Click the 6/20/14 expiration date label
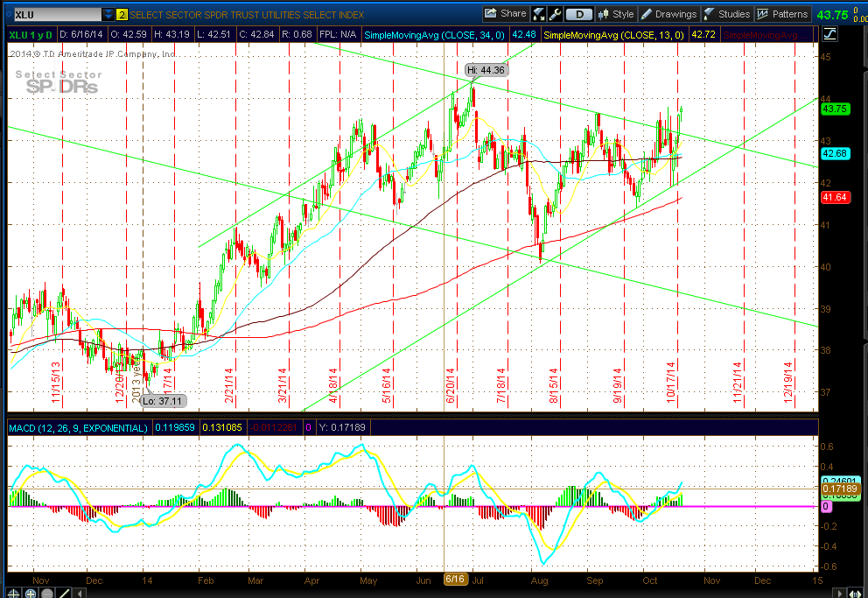The image size is (868, 598). coord(450,386)
